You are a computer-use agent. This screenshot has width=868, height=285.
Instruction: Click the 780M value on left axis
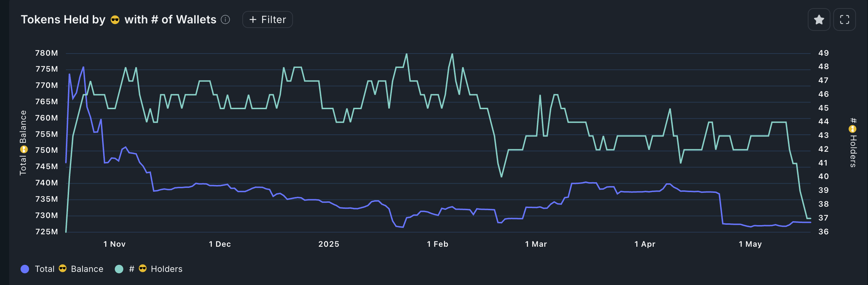point(46,53)
